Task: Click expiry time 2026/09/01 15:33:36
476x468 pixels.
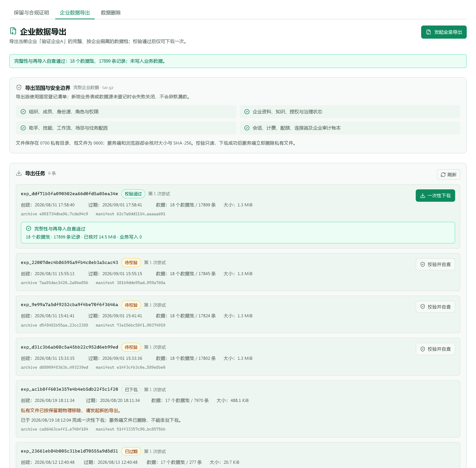Action: (x=122, y=358)
